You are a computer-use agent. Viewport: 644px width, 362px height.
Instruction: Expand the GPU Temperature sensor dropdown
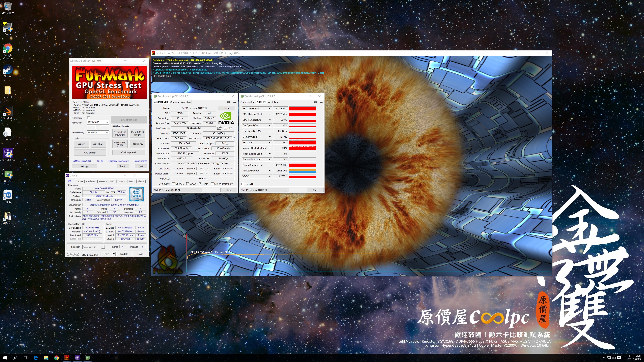pyautogui.click(x=270, y=120)
